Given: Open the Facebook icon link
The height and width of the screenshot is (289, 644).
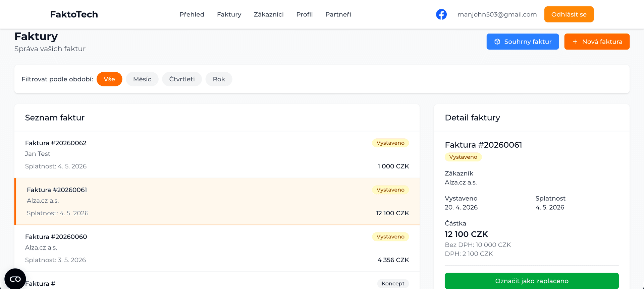Looking at the screenshot, I should pos(441,14).
